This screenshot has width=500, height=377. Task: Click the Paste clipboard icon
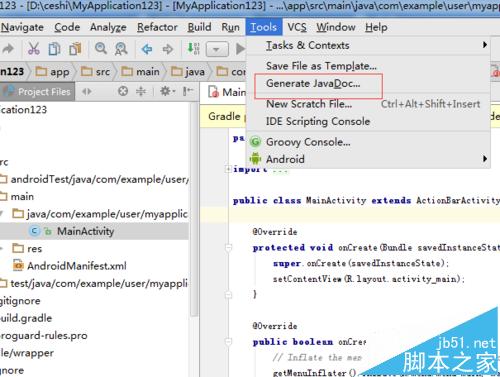click(75, 49)
